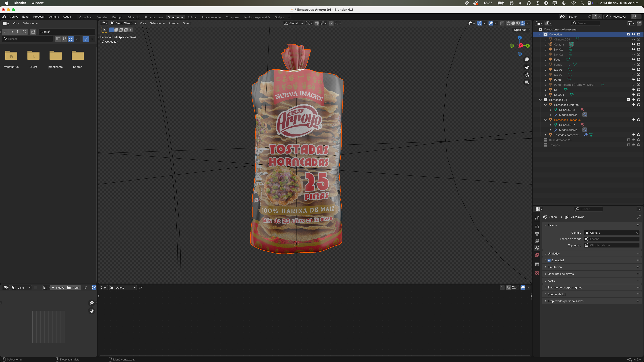Expand the Tostadas horneadas tree item
The image size is (644, 362).
click(x=546, y=135)
